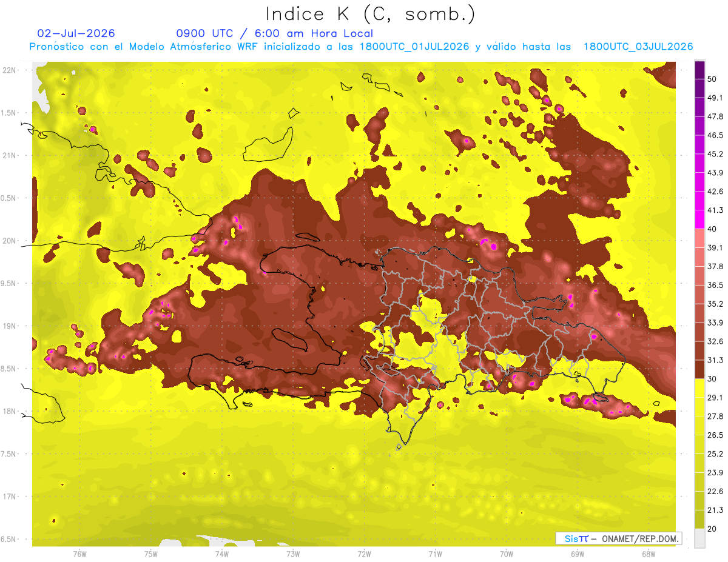The image size is (728, 562).
Task: Click the "76W" longitude axis label
Action: click(x=79, y=554)
